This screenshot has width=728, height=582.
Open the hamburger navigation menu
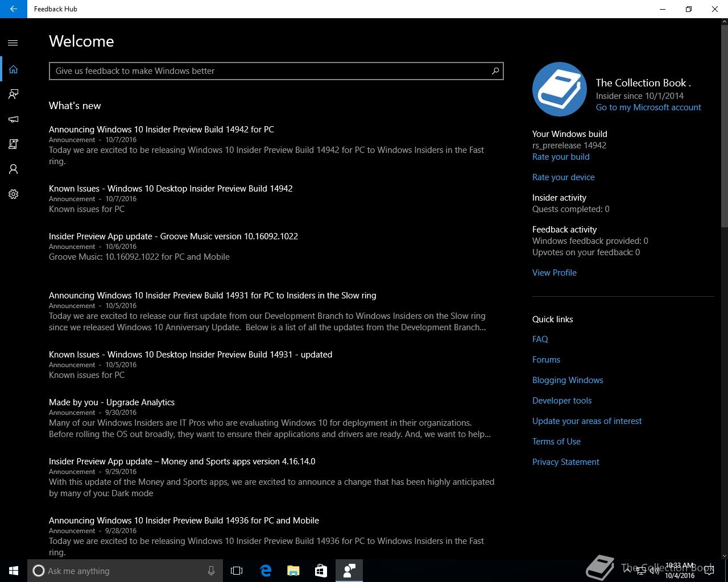(13, 43)
